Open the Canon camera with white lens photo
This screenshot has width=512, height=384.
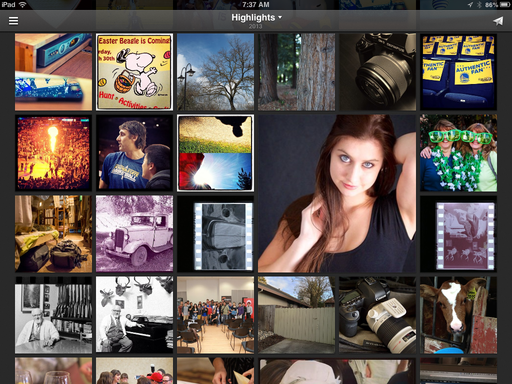377,315
